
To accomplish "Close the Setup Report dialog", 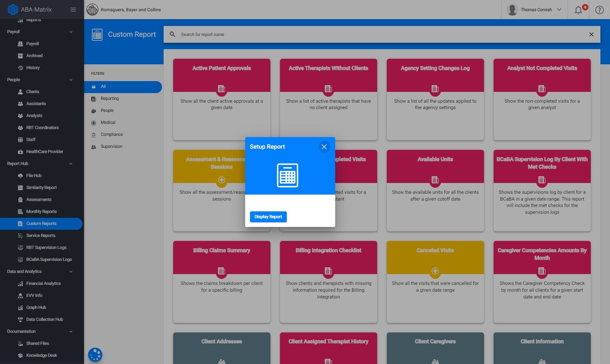I will pyautogui.click(x=324, y=147).
